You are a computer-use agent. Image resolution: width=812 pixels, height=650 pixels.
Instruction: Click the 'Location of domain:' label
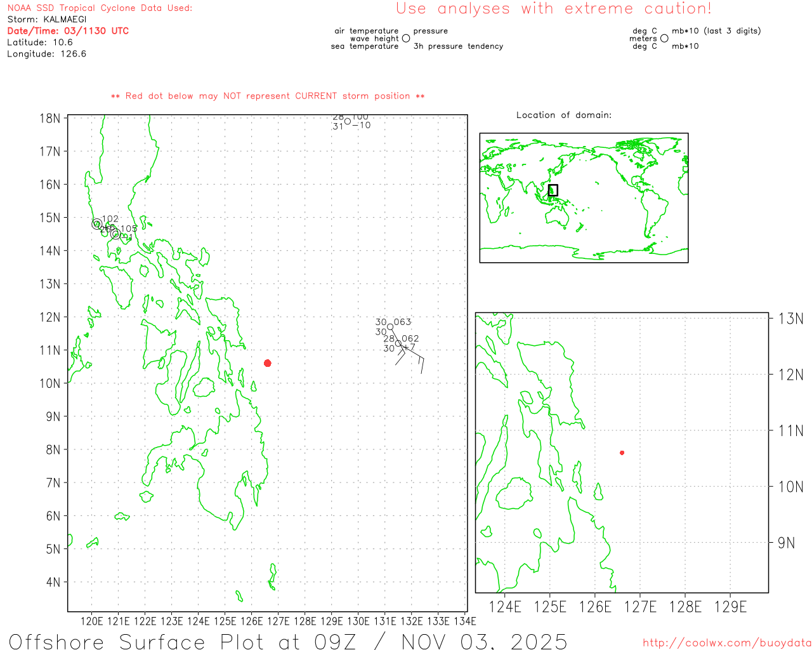[564, 116]
